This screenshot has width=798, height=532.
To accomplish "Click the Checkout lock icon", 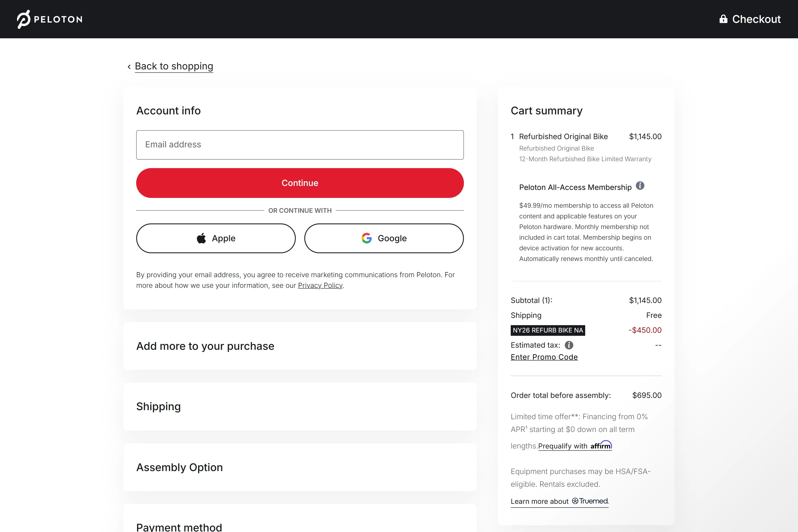I will [723, 19].
